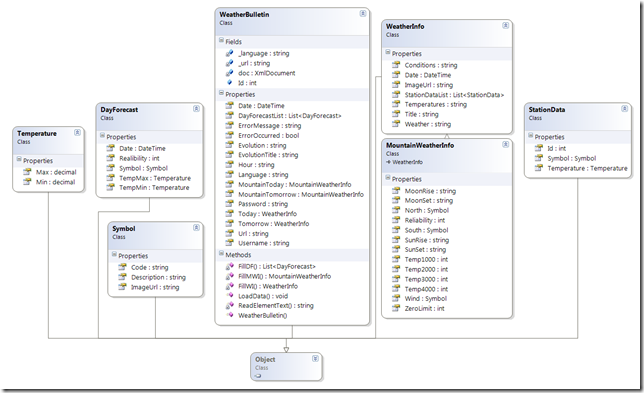Click the Temperature property icon in StationData
Image resolution: width=644 pixels, height=393 pixels.
[539, 168]
